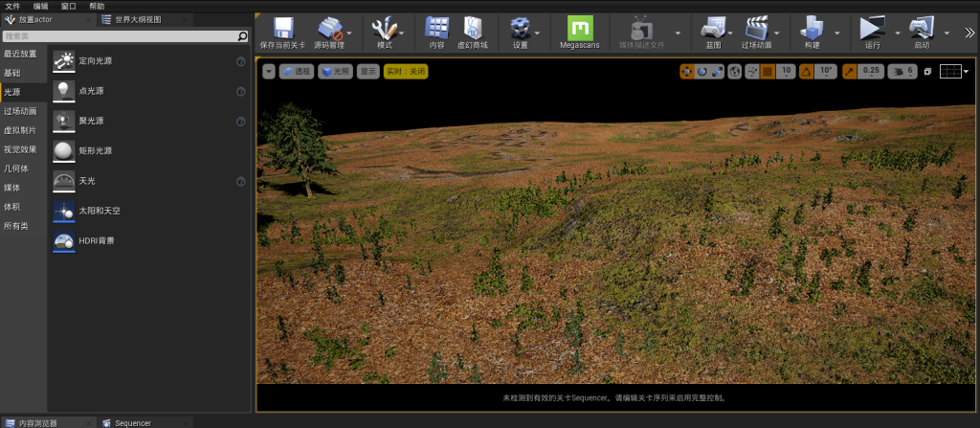The image size is (980, 428).
Task: Select the HDRI Backdrop (HDRI背景) icon
Action: click(64, 240)
